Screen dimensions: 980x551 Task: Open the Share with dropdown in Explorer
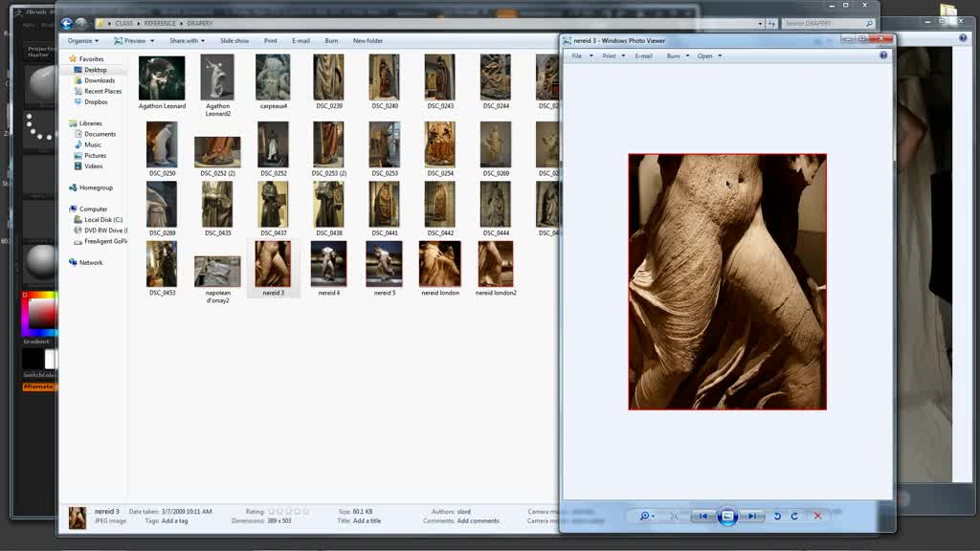tap(187, 40)
